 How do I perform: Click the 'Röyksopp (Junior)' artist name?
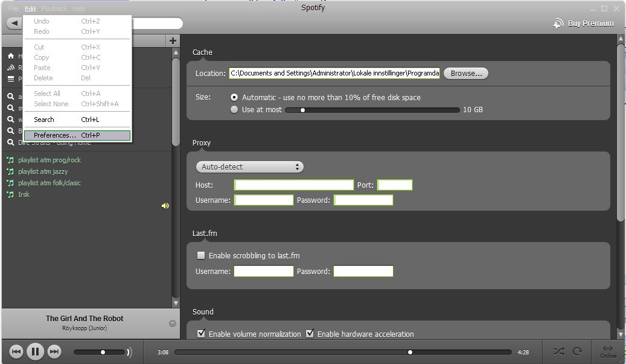click(x=85, y=328)
